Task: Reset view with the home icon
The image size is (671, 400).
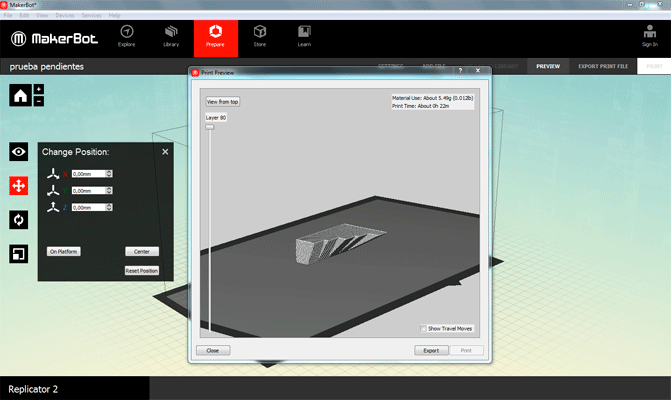Action: (x=20, y=95)
